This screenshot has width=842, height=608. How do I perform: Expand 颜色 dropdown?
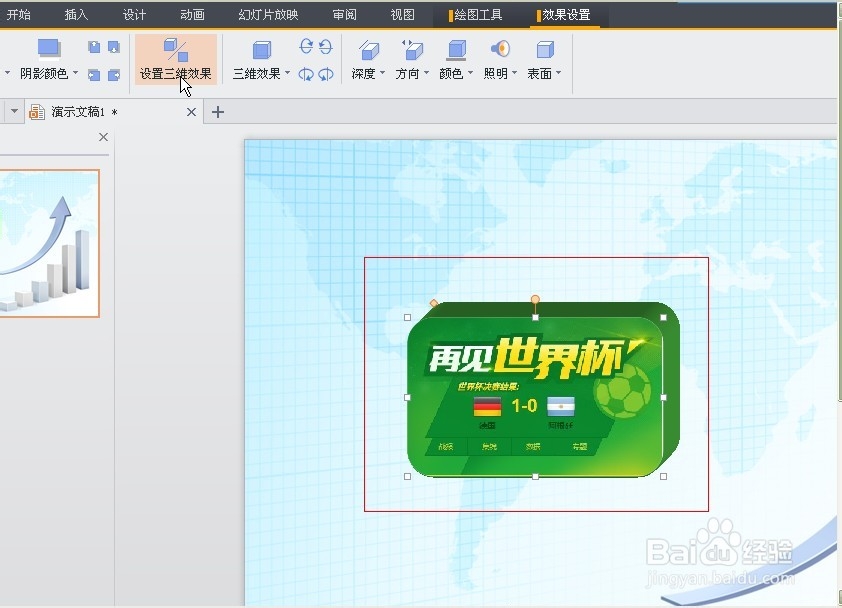pyautogui.click(x=470, y=73)
